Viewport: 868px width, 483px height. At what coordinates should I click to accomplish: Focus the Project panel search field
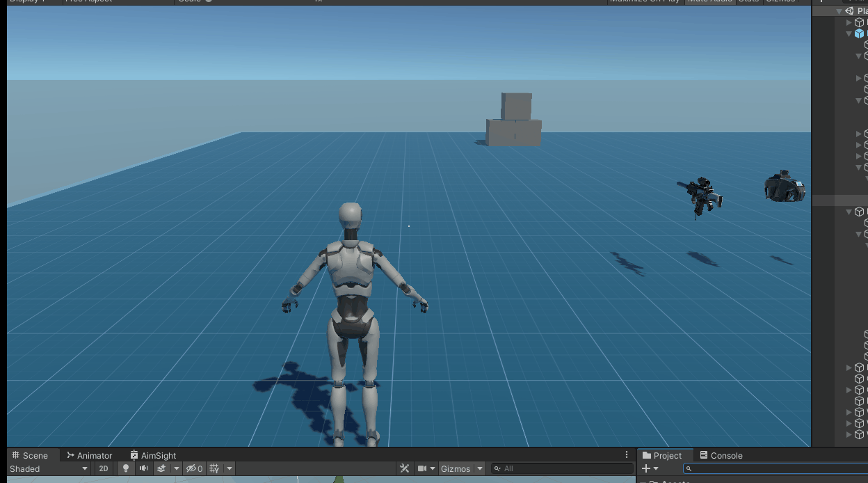pos(775,468)
